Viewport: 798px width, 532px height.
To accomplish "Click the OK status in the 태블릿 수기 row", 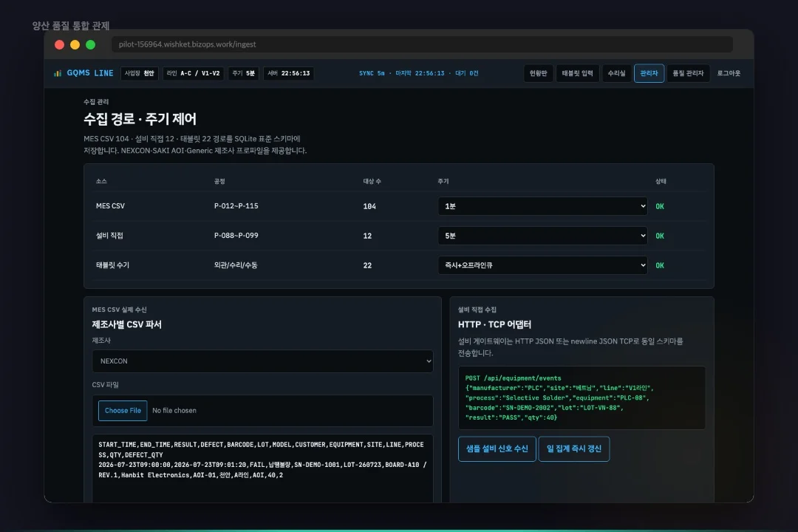I will [660, 265].
